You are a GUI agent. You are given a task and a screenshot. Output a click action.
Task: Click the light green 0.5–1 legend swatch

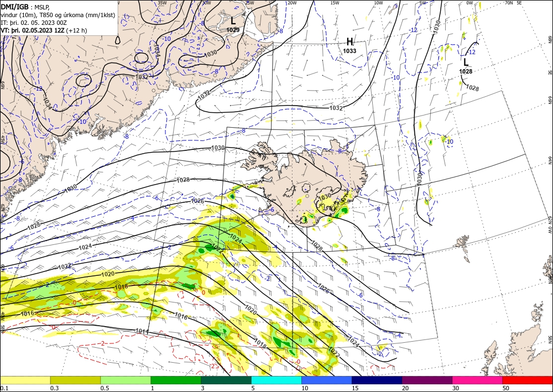click(x=126, y=380)
